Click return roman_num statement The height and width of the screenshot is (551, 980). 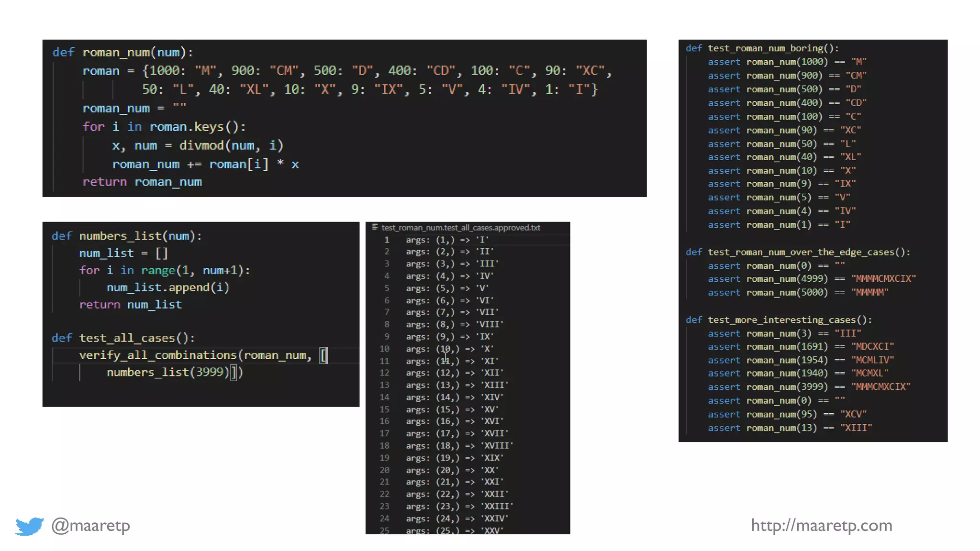click(x=142, y=182)
